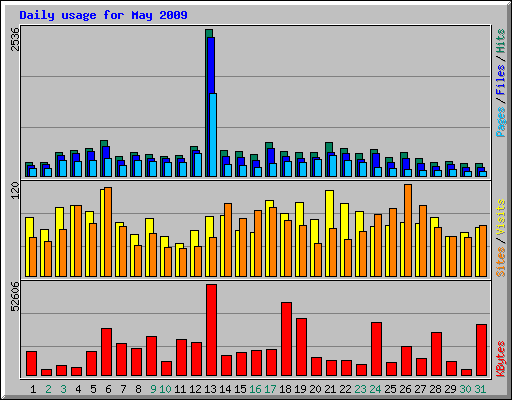Viewport: 512px width, 400px height.
Task: Click the Files legend label
Action: (x=501, y=80)
